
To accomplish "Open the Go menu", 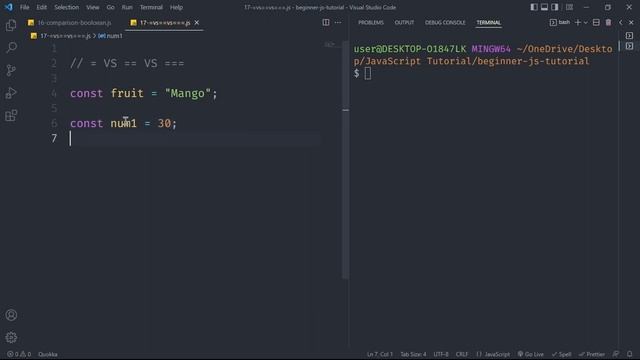I will [x=110, y=7].
